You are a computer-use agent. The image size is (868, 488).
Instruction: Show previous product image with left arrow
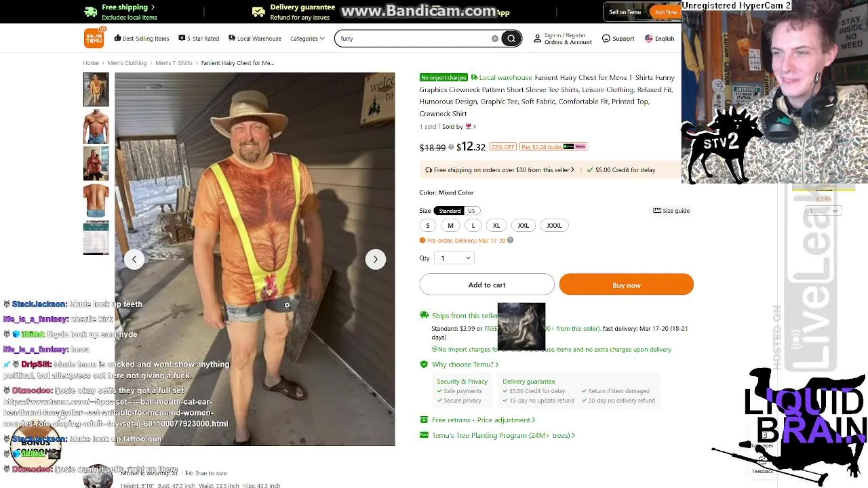click(x=134, y=259)
